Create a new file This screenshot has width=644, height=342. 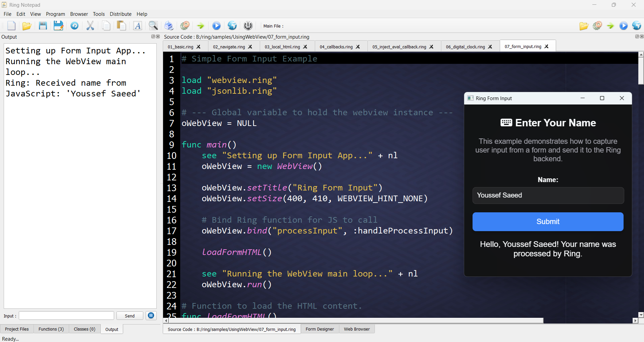(x=11, y=26)
